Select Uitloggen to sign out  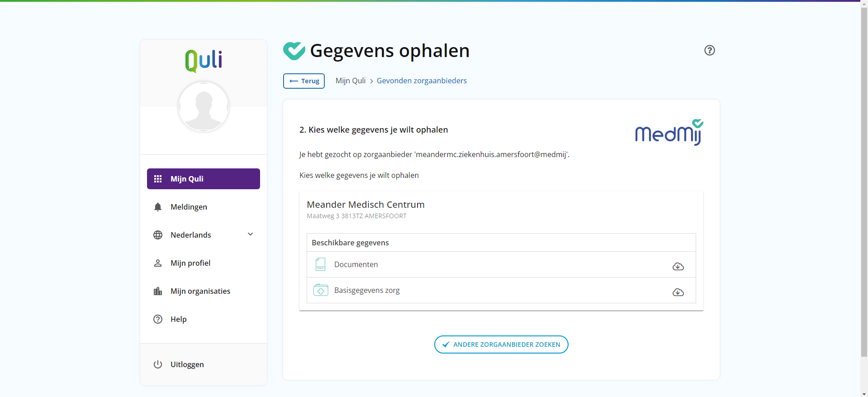tap(204, 364)
